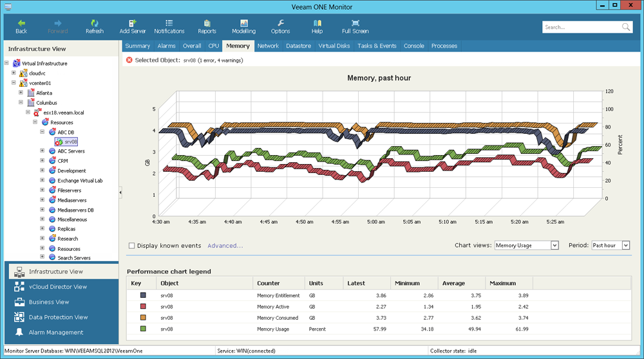Select the Virtual Infrastructure root node icon

17,63
